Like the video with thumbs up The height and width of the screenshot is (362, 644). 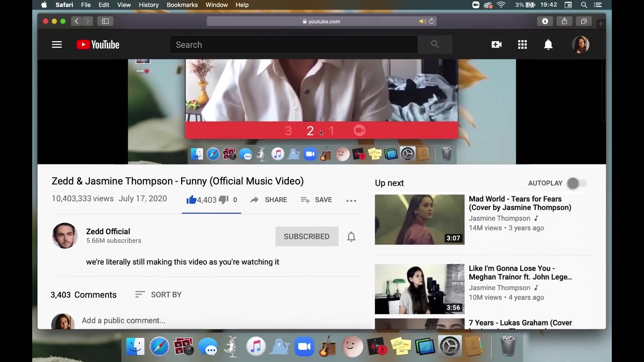192,200
